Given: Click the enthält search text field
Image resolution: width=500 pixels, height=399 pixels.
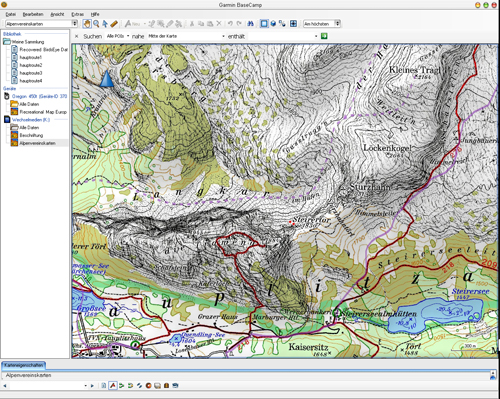Looking at the screenshot, I should click(283, 36).
